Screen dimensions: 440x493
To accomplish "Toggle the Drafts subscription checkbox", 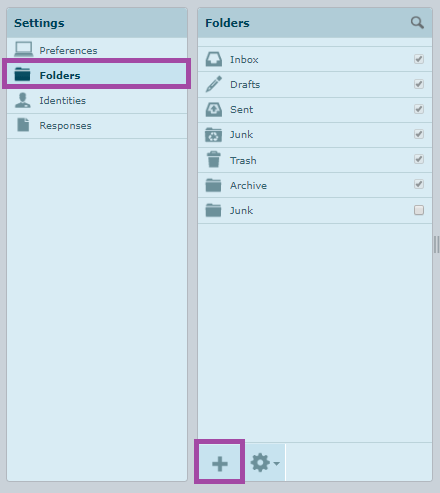I will click(419, 84).
